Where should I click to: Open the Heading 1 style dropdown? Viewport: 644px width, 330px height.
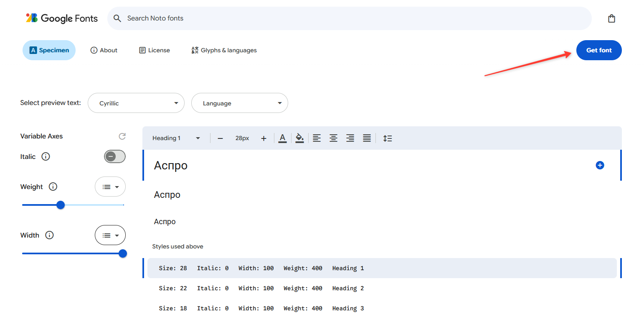point(176,138)
